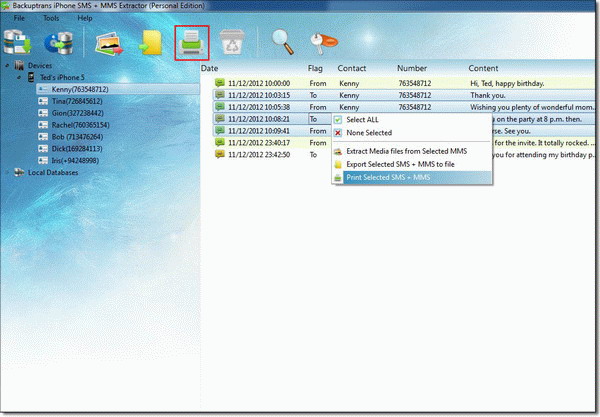Open the Tools menu
Screen dimensions: 600x417
point(51,18)
